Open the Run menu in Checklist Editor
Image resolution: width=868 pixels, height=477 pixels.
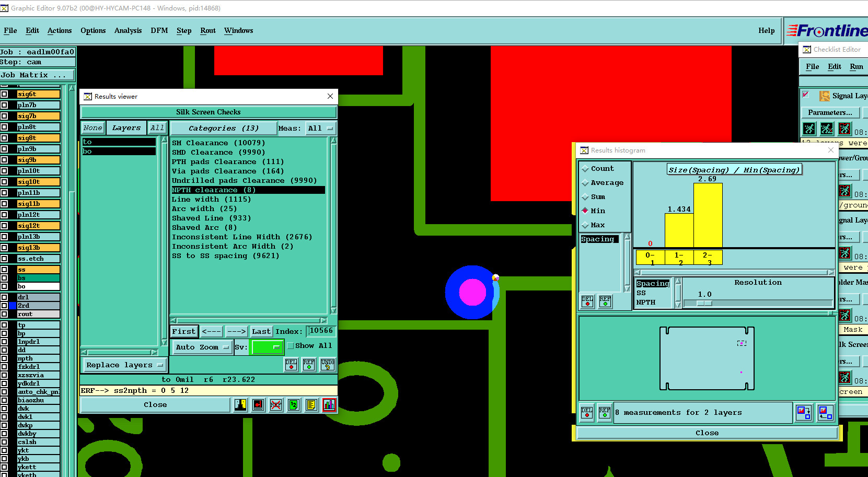coord(857,67)
